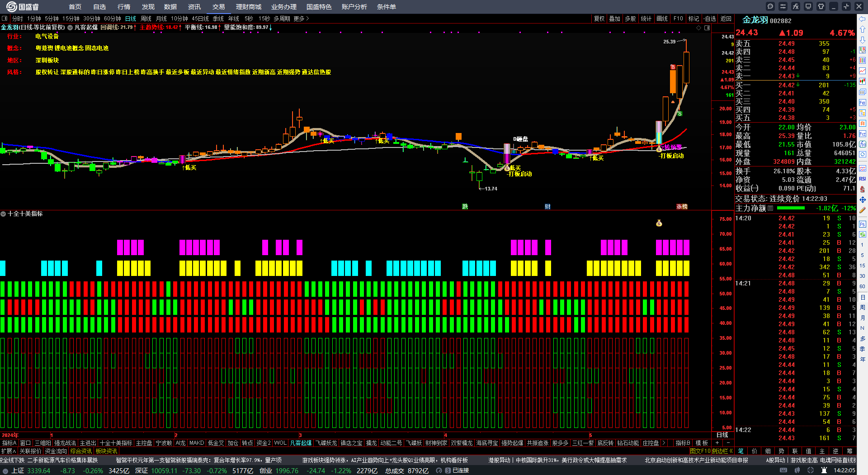Open the 图文F10 link
868x475 pixels.
point(700,451)
